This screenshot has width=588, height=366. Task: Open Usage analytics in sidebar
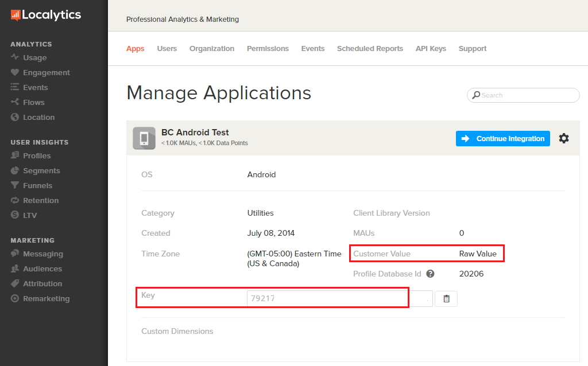34,58
